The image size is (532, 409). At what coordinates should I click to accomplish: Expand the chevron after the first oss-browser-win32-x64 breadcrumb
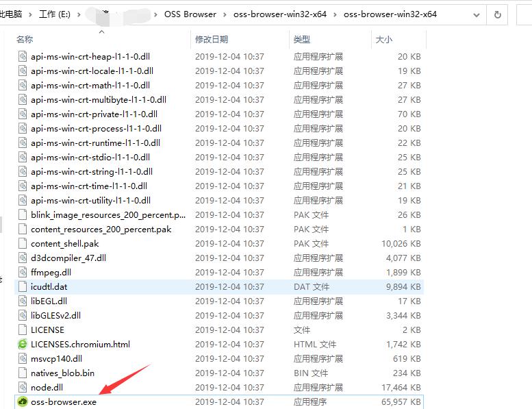335,14
